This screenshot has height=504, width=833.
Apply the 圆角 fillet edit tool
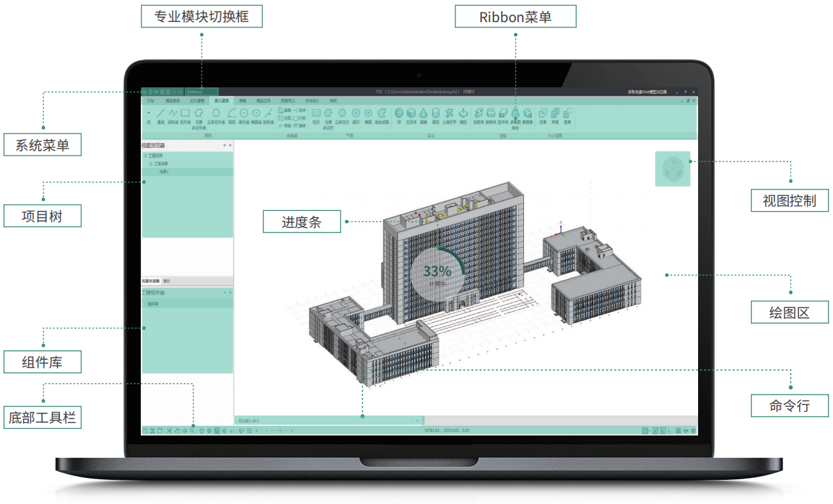click(x=285, y=111)
